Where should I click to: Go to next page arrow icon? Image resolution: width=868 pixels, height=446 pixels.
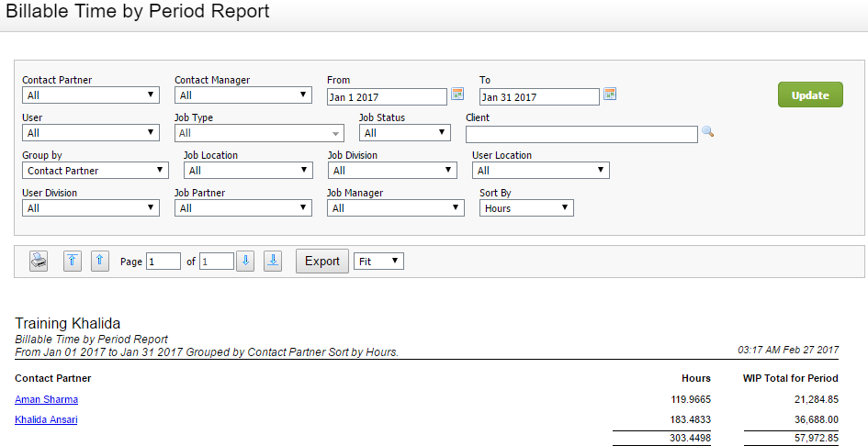[245, 261]
